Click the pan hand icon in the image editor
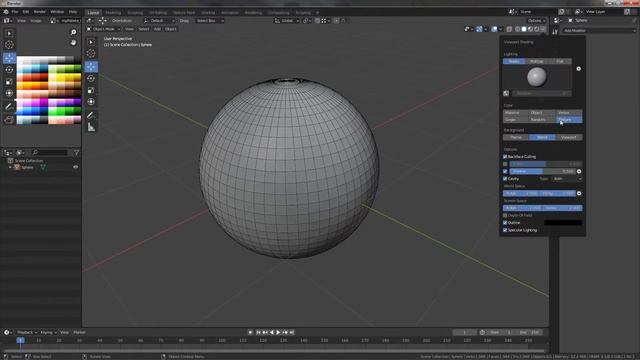 [73, 42]
